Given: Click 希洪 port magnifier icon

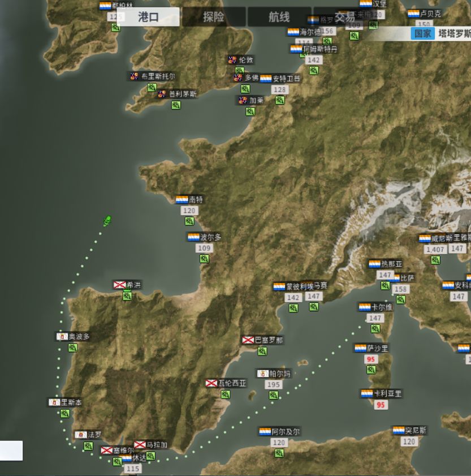Looking at the screenshot, I should (x=127, y=296).
